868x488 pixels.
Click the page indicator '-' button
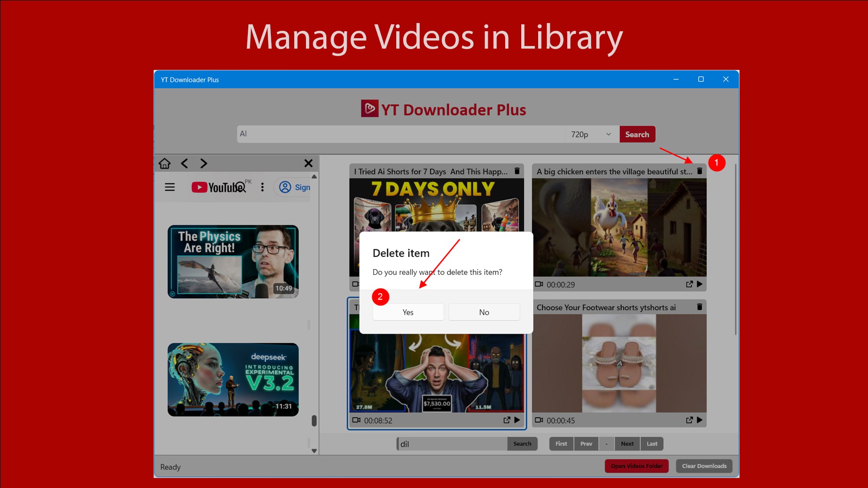[x=607, y=444]
